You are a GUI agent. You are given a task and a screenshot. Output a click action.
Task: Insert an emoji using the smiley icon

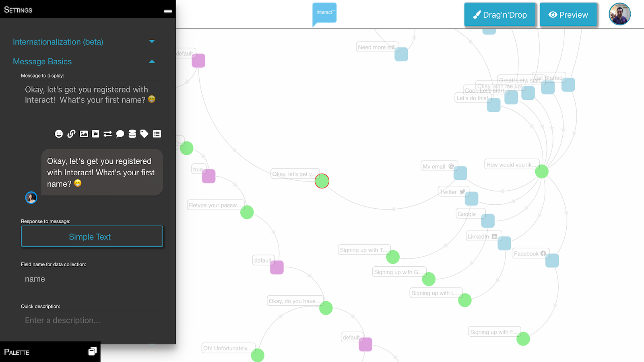click(59, 134)
